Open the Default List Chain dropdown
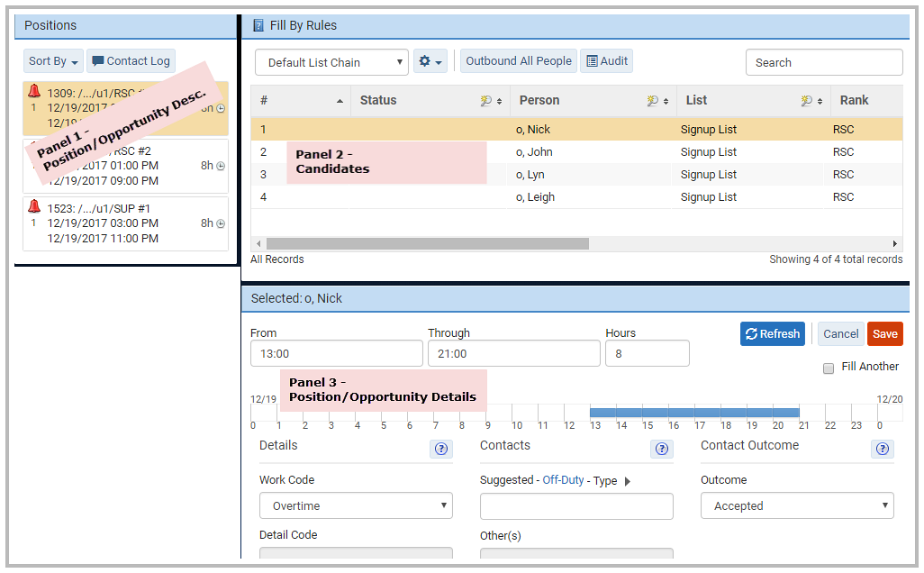This screenshot has height=573, width=924. pyautogui.click(x=331, y=62)
